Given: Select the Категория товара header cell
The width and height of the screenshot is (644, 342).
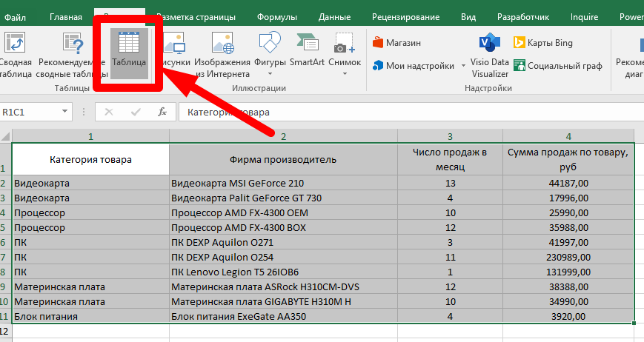Looking at the screenshot, I should point(90,159).
